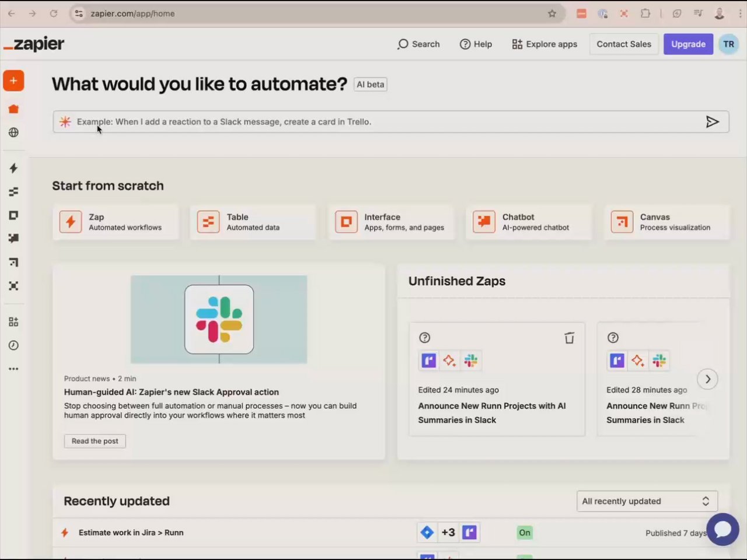Open the Interfaces icon in sidebar
747x560 pixels.
pyautogui.click(x=13, y=215)
